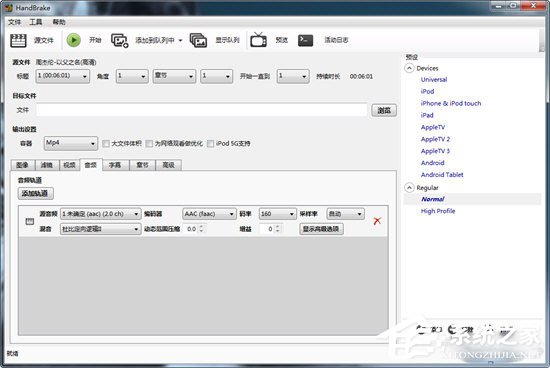
Task: Select the Android preset
Action: point(432,163)
